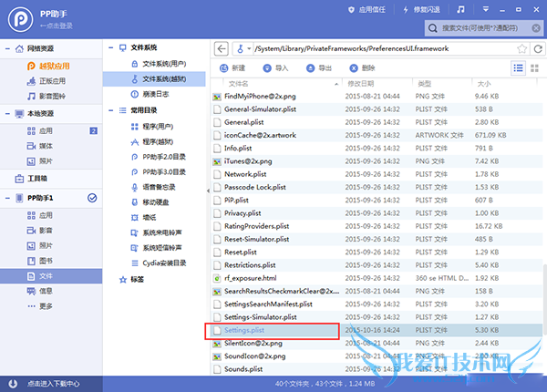
Task: Open 更多 under PP助手1
Action: click(40, 306)
